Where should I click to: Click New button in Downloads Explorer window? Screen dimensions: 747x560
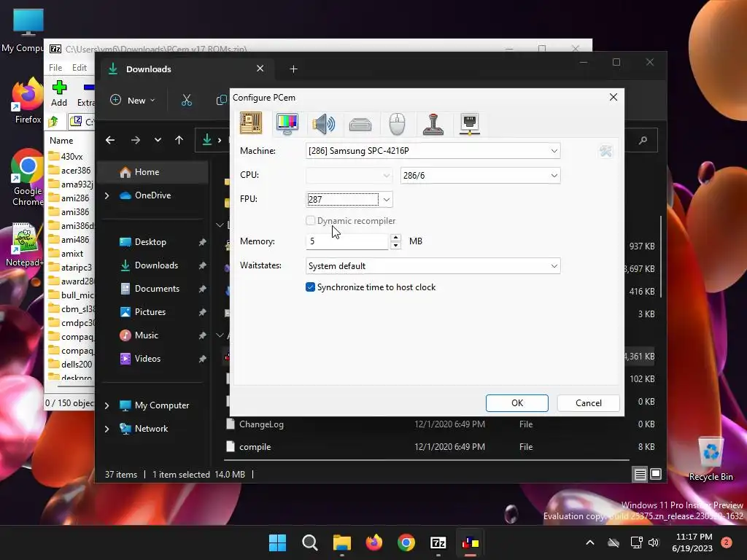pos(133,101)
